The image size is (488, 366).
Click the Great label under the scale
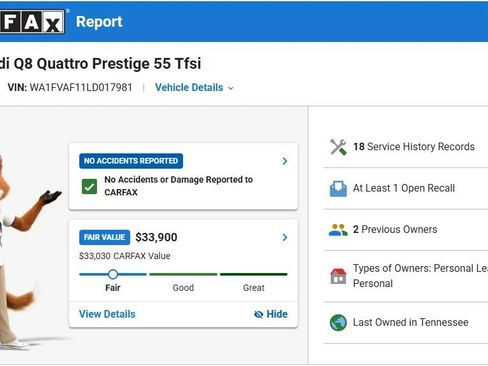[254, 288]
